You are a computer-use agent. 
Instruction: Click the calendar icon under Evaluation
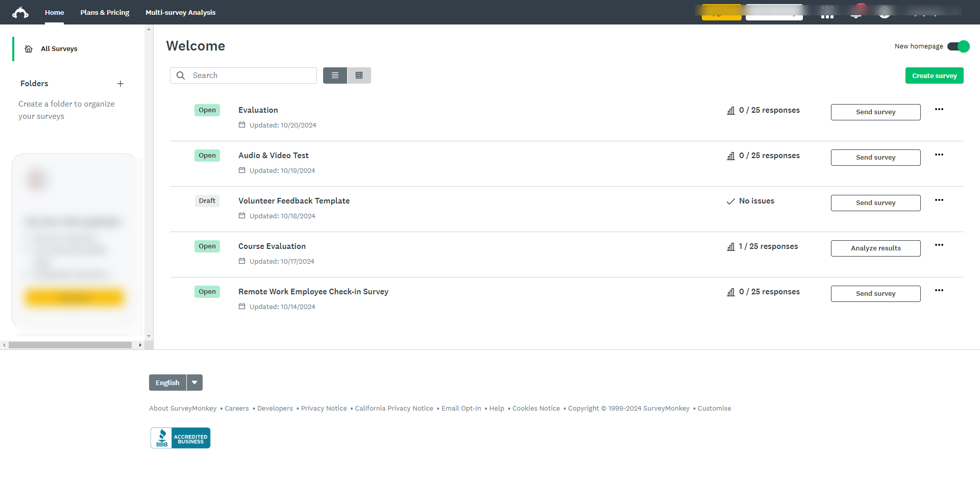click(242, 125)
